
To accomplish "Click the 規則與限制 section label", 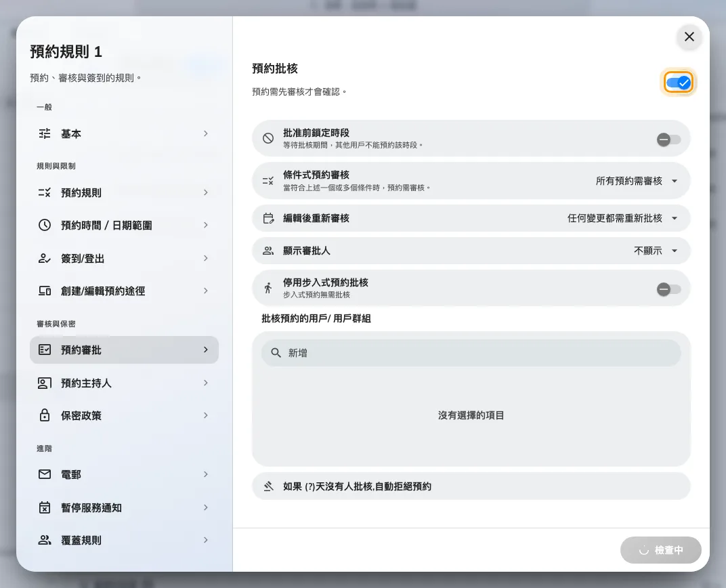I will (56, 166).
